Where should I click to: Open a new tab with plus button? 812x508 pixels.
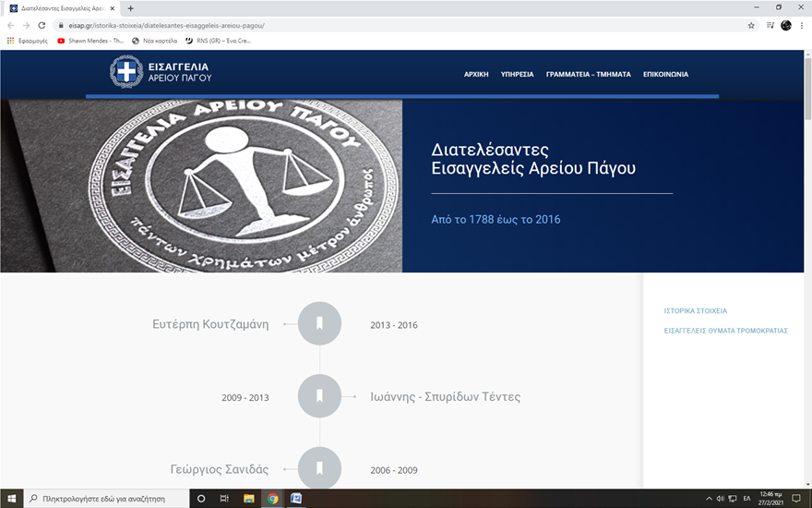130,8
